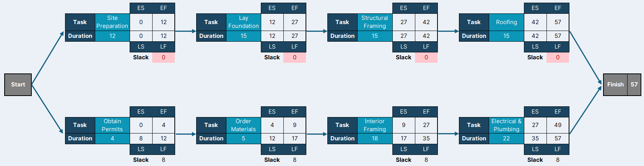644x166 pixels.
Task: Click the Site Preparation task name
Action: [x=112, y=22]
